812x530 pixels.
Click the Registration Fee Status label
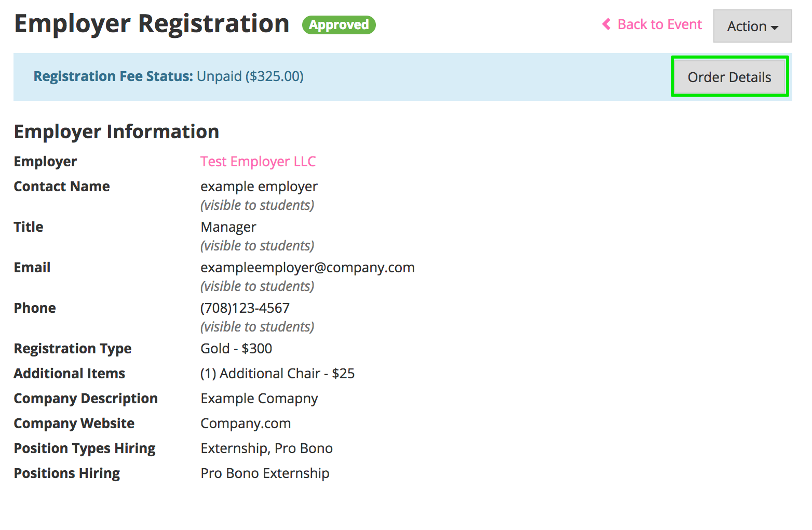pos(113,76)
